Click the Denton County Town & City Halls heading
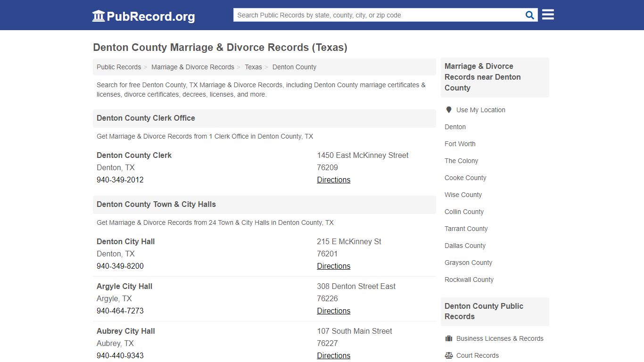The height and width of the screenshot is (362, 644). 156,204
